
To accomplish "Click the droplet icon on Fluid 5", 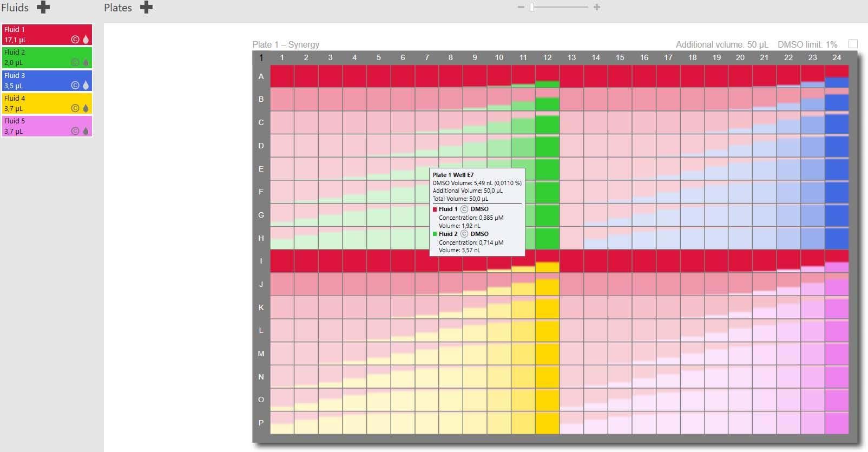I will coord(86,131).
